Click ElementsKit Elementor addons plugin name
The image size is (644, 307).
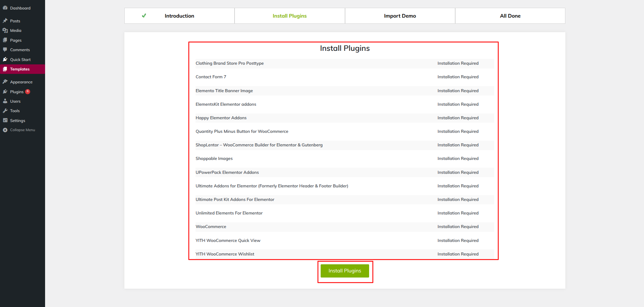pyautogui.click(x=226, y=104)
